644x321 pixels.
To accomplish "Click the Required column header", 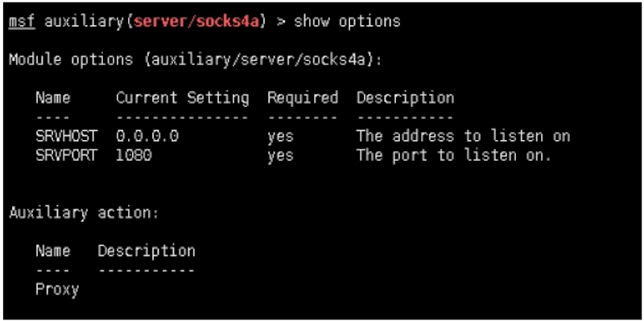I will (x=303, y=98).
